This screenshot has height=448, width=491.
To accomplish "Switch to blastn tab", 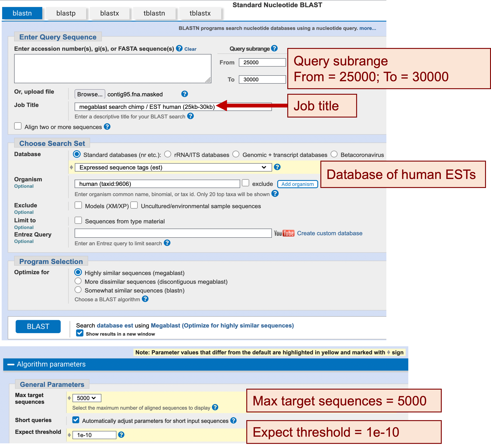I will pos(22,13).
